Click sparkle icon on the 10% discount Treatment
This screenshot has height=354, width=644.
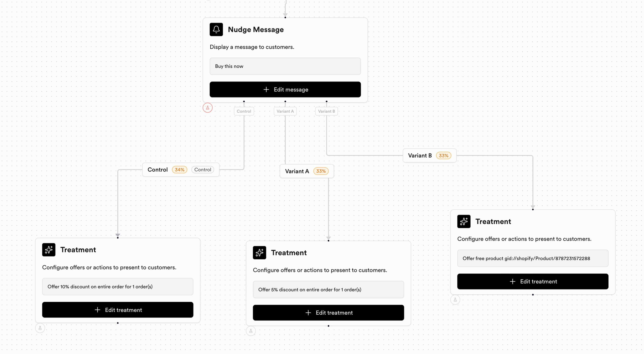49,250
